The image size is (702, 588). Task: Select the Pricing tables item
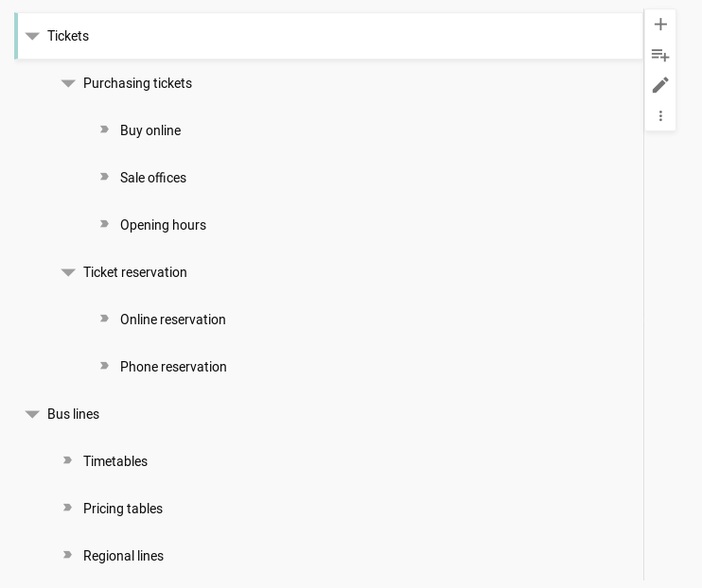click(123, 509)
